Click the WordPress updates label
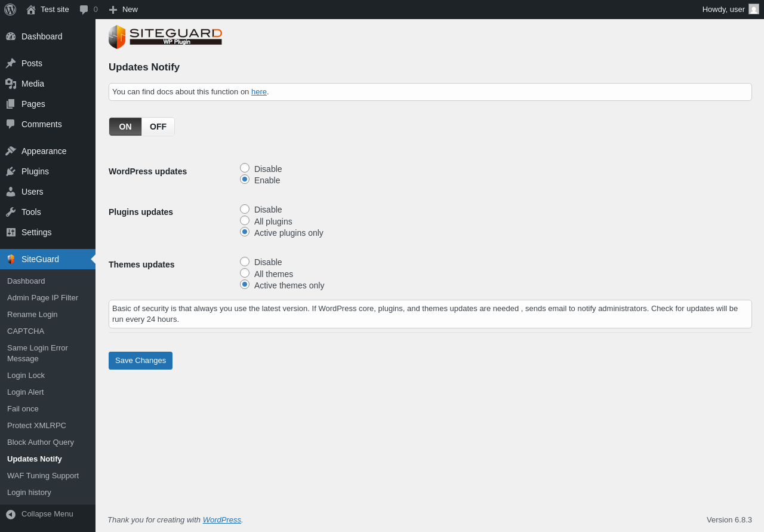 pos(147,171)
